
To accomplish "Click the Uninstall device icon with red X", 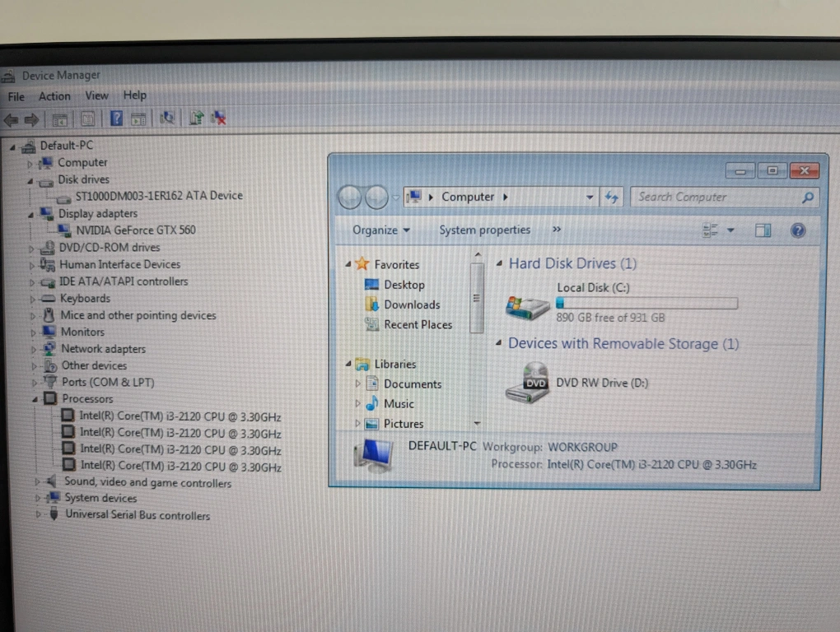I will coord(218,117).
